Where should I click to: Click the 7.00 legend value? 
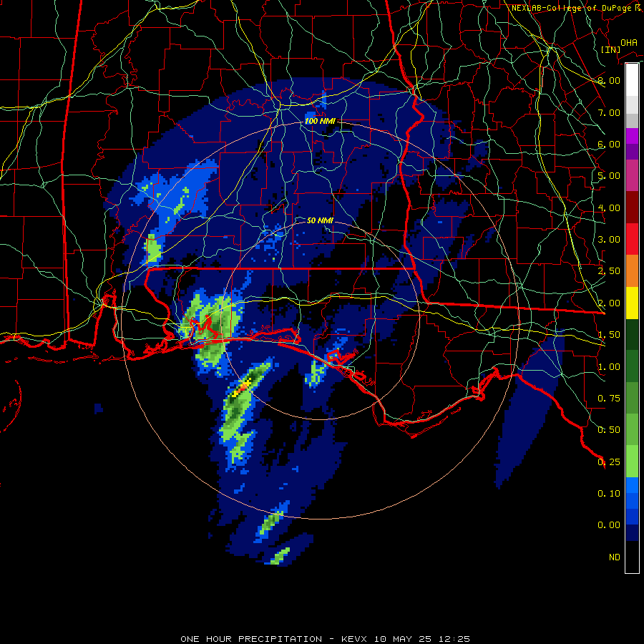[609, 112]
